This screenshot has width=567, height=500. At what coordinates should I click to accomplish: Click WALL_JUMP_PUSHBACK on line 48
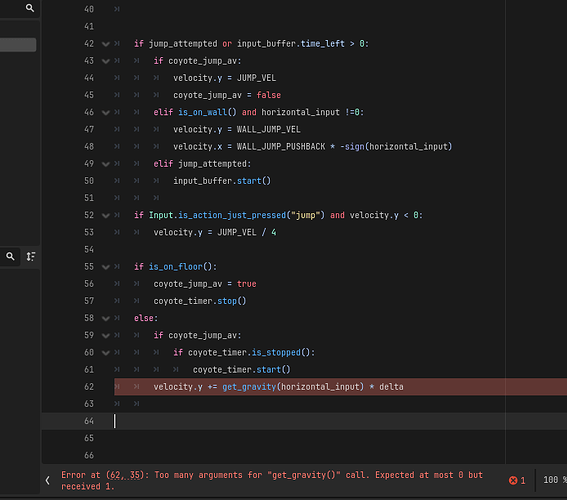281,147
